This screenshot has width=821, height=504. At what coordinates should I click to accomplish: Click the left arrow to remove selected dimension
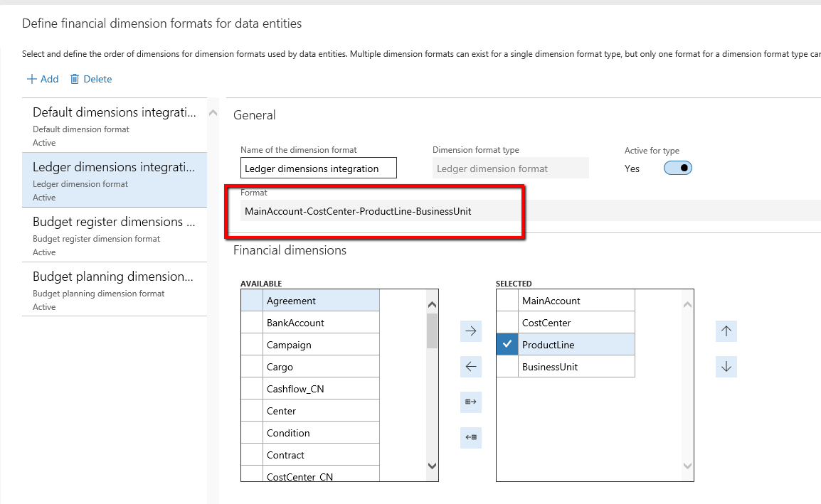pos(470,366)
